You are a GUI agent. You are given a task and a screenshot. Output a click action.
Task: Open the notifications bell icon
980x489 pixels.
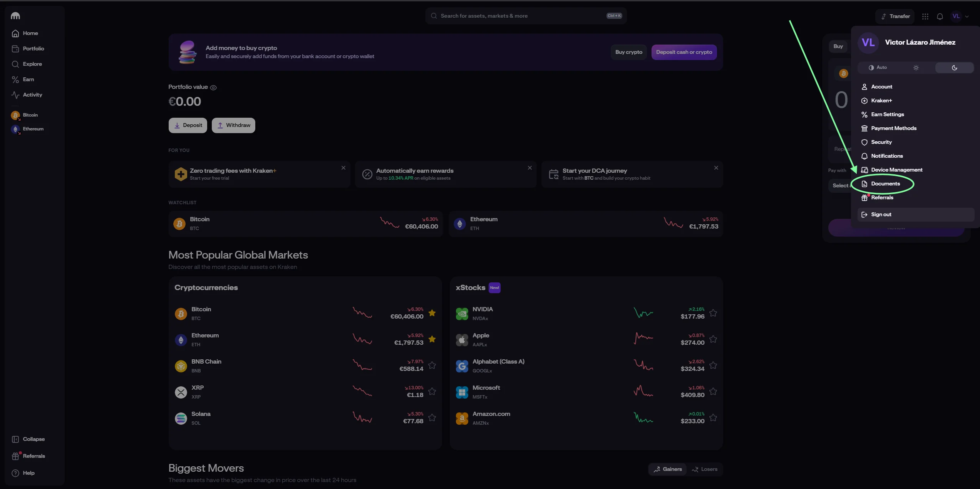(x=940, y=16)
